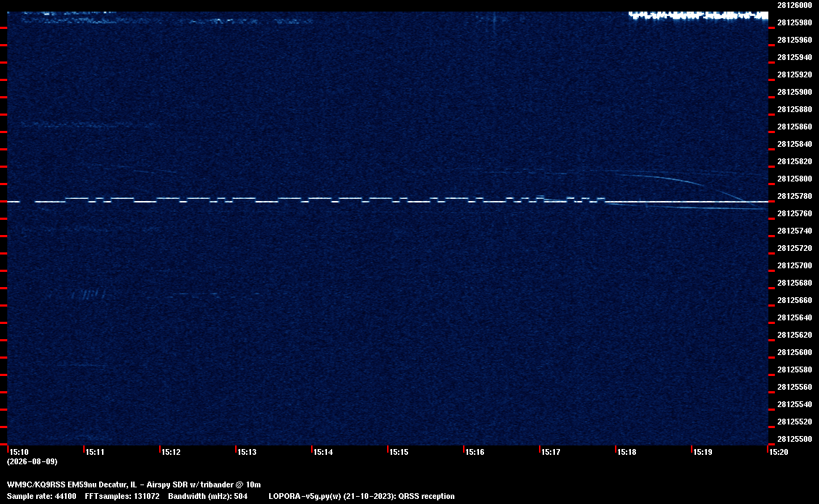Click the 28125680 frequency label
Image resolution: width=819 pixels, height=504 pixels.
tap(795, 283)
